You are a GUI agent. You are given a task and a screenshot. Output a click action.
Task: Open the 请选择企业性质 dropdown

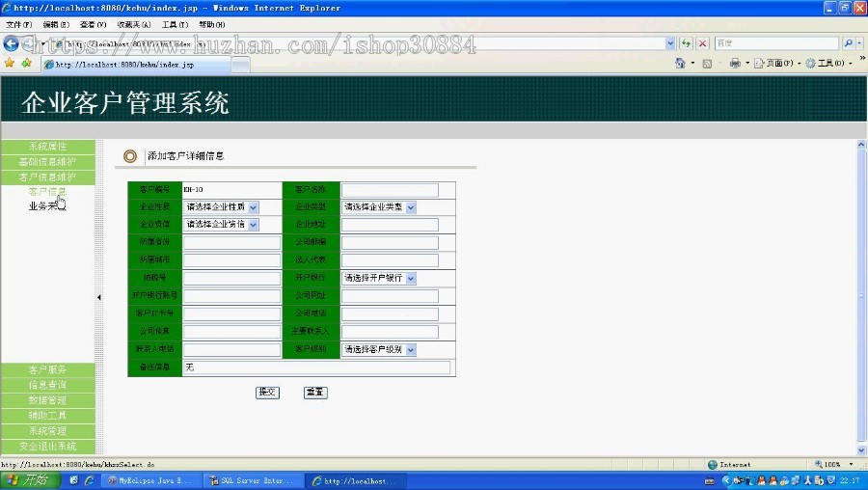[x=221, y=207]
